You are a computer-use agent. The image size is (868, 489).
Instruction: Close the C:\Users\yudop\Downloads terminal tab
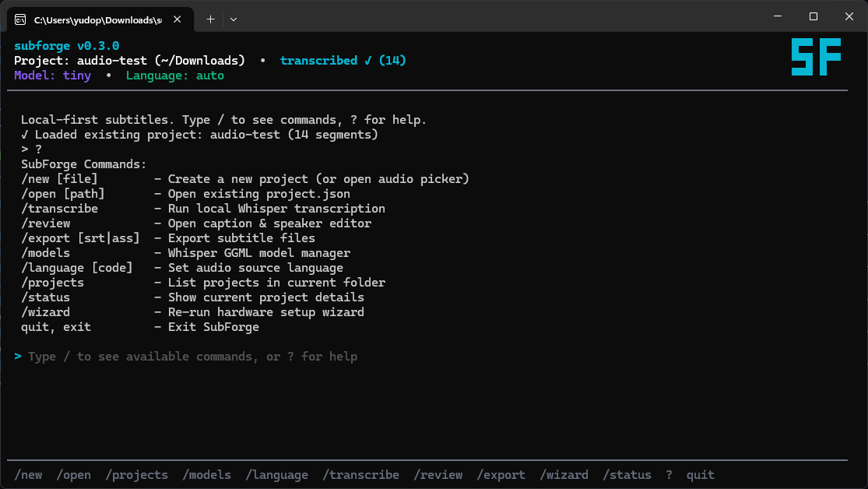point(177,19)
